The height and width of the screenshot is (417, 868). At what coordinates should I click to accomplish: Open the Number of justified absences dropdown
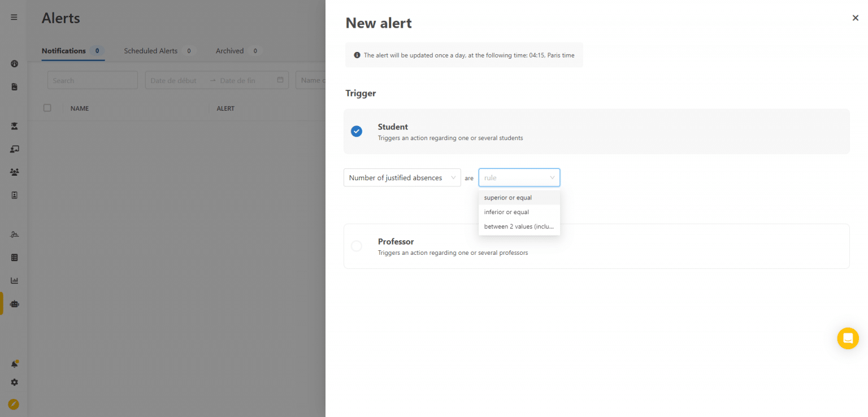[402, 177]
